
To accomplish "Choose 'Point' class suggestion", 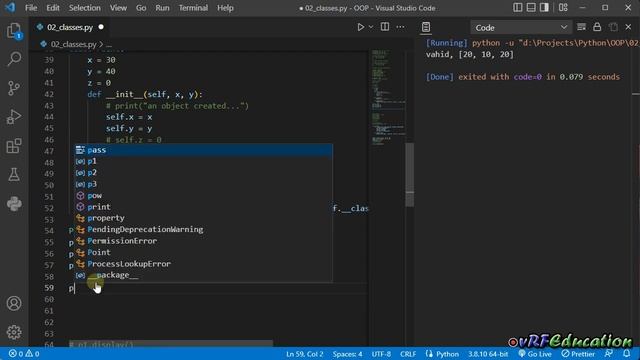I will [203, 252].
